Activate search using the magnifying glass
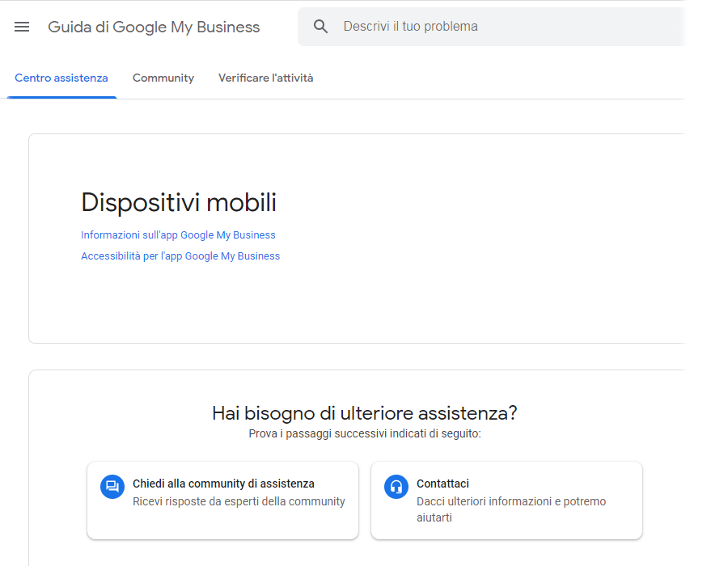Viewport: 728px width, 566px height. [320, 26]
